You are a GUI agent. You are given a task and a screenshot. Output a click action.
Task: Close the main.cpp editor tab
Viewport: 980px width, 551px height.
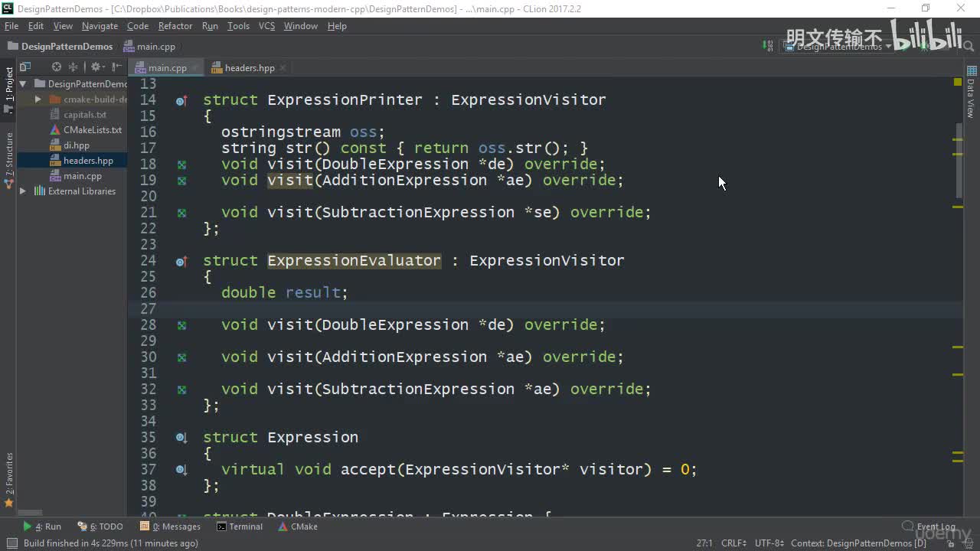point(194,68)
